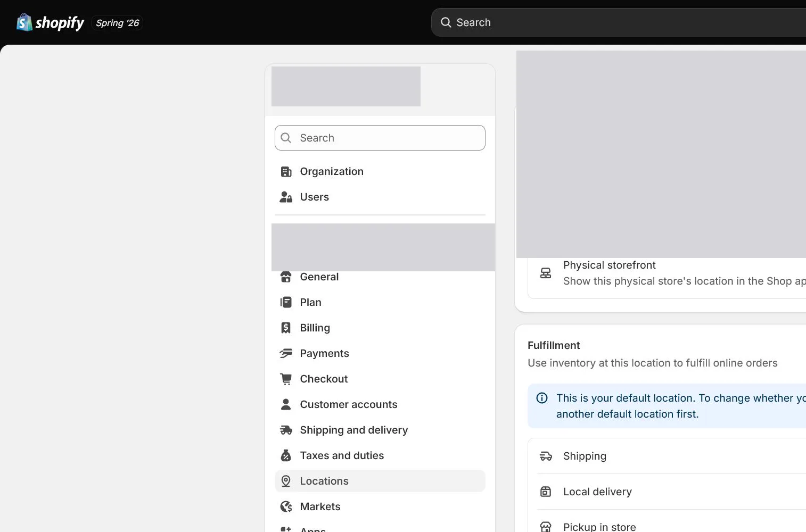Screen dimensions: 806x532
Task: Open Markets settings
Action: pyautogui.click(x=380, y=506)
